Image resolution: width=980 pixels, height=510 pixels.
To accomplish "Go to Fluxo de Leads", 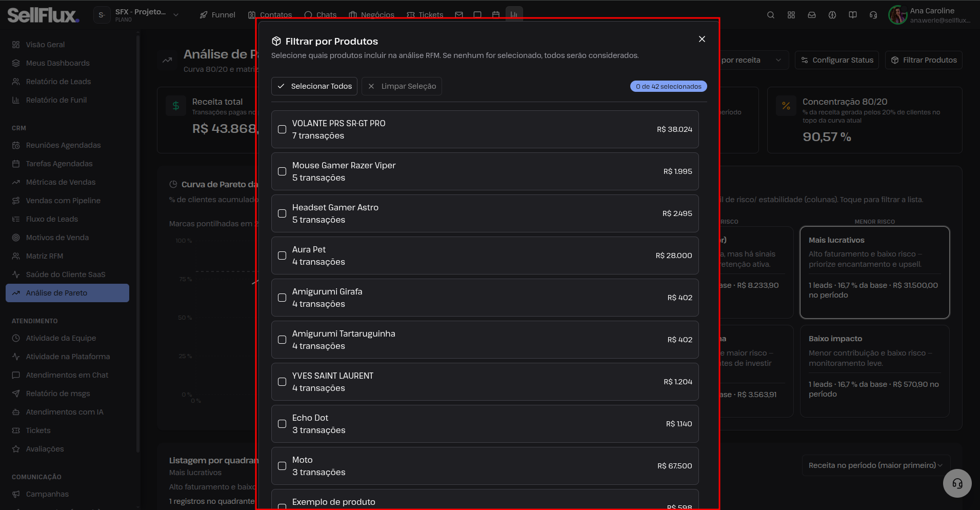I will pyautogui.click(x=67, y=219).
